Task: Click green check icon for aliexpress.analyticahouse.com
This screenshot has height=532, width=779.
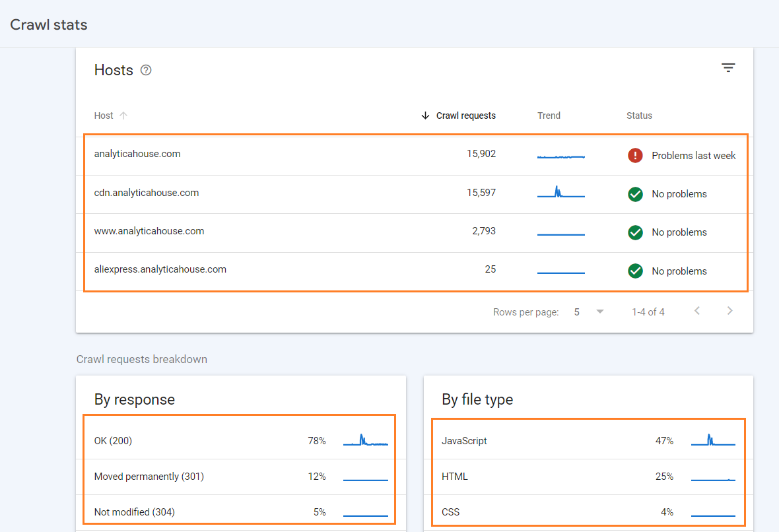Action: point(635,271)
